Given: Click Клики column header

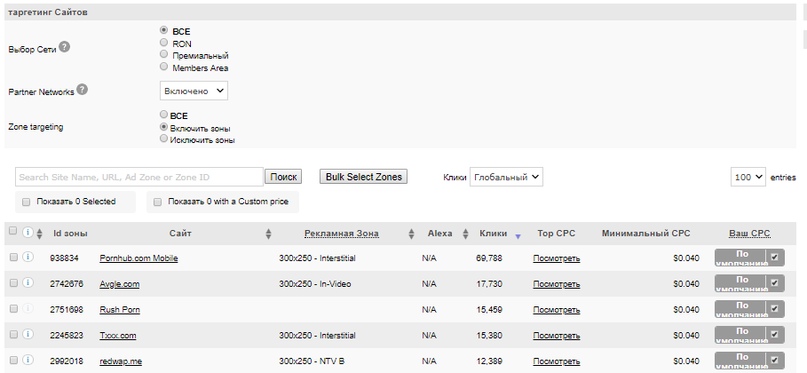Looking at the screenshot, I should 493,233.
